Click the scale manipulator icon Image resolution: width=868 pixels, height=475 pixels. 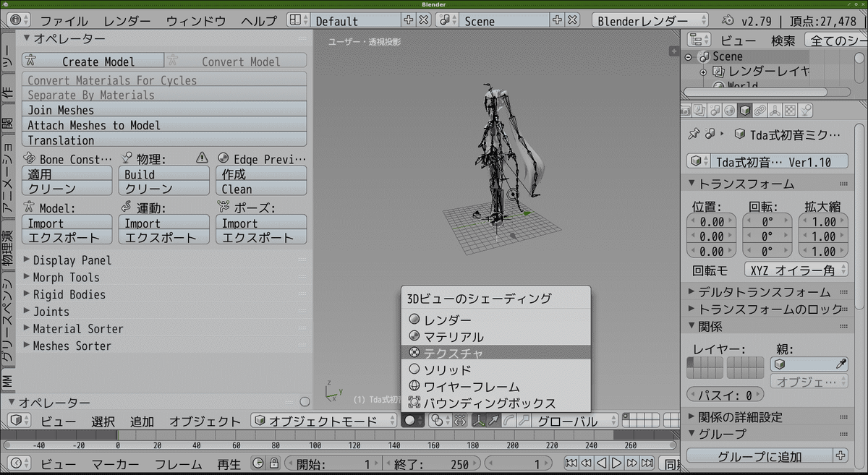tap(524, 421)
